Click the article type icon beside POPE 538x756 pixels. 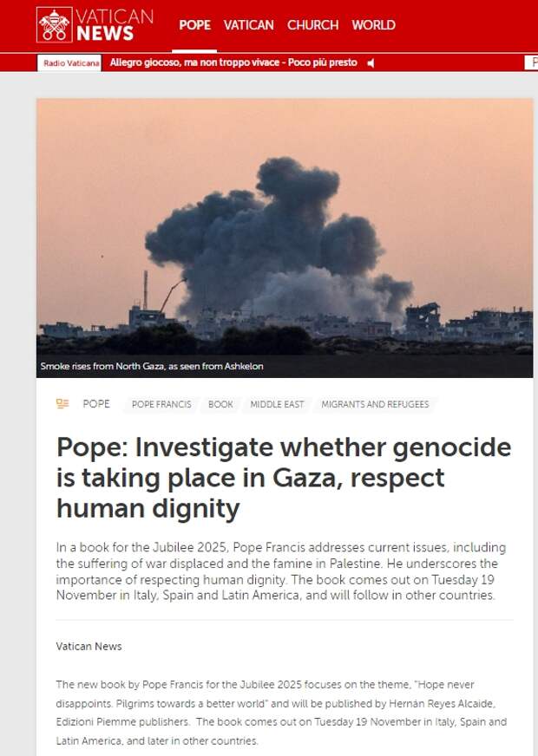pos(62,404)
